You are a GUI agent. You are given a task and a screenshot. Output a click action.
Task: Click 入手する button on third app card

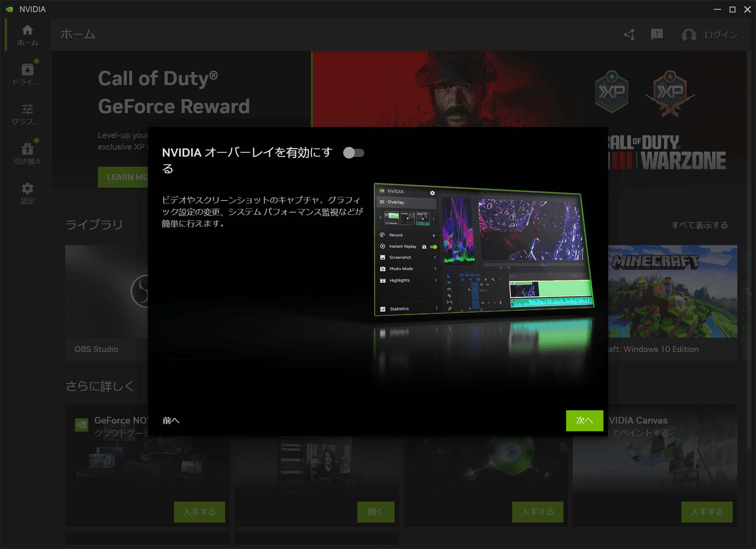click(537, 512)
